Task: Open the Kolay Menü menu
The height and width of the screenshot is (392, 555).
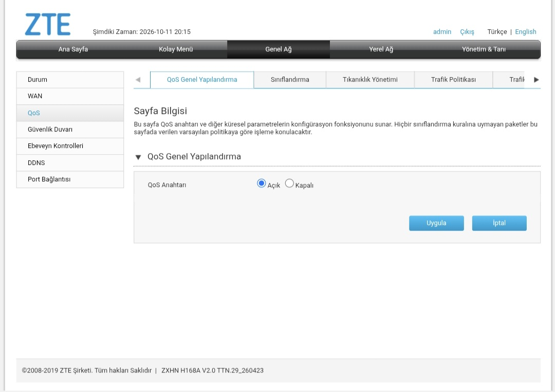Action: pyautogui.click(x=176, y=49)
